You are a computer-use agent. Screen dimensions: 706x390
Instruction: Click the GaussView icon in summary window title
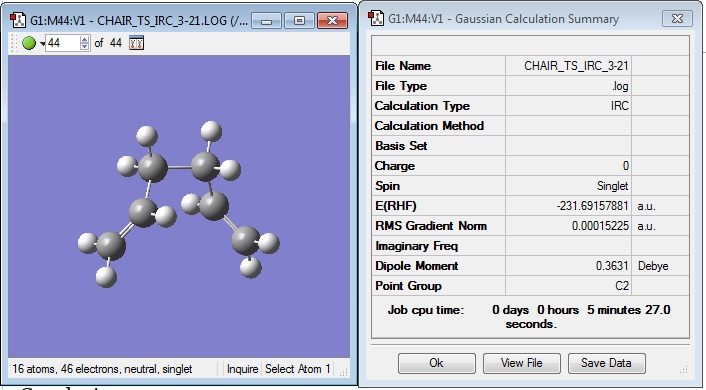point(376,18)
